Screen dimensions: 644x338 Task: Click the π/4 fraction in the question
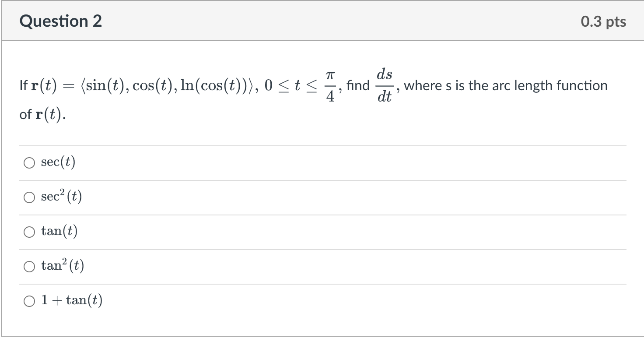point(330,86)
